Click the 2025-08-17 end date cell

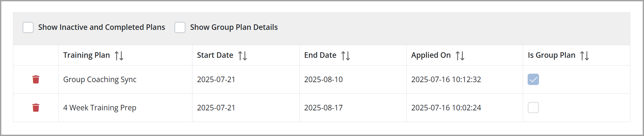(353, 108)
